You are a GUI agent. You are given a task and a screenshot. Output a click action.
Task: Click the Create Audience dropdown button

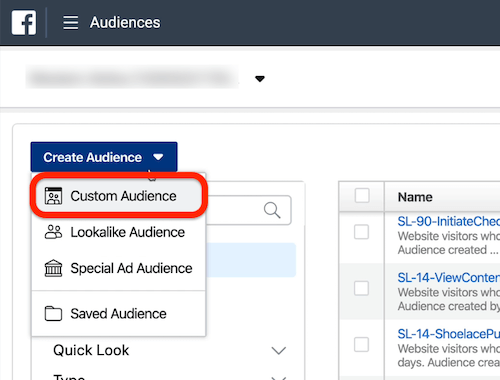104,157
